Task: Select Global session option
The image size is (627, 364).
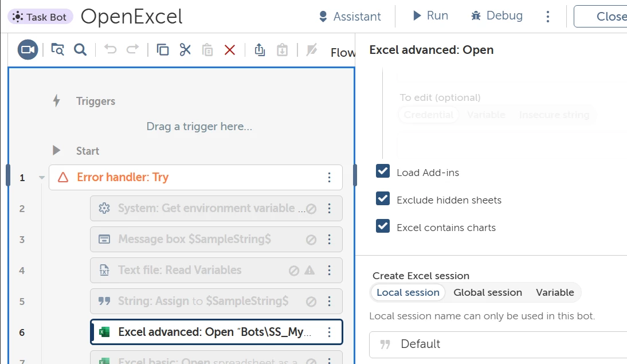Action: [488, 292]
